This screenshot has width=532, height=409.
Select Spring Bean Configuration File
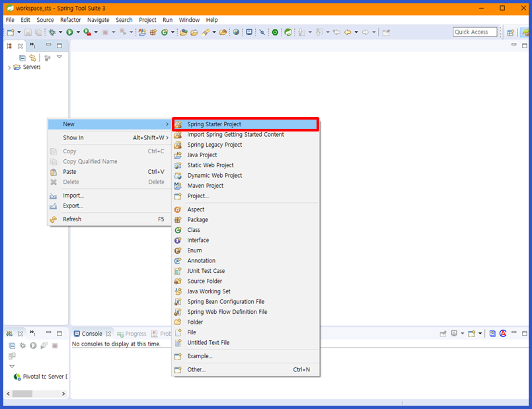[246, 301]
